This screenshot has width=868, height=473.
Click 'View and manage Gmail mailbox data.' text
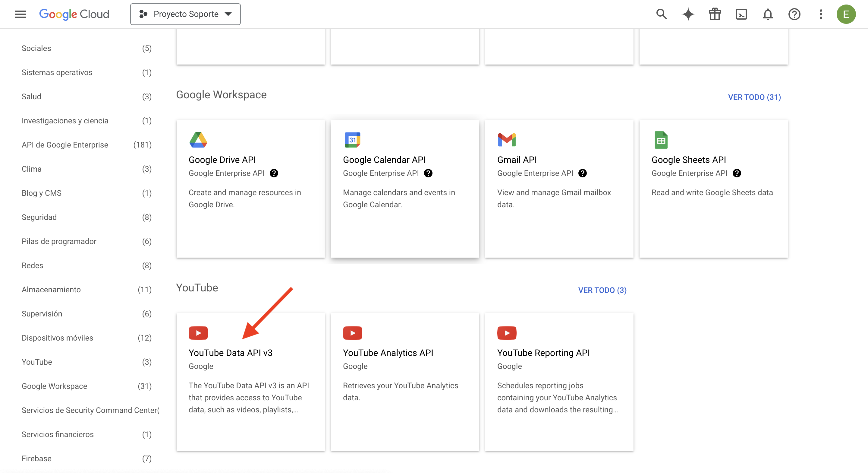(554, 198)
